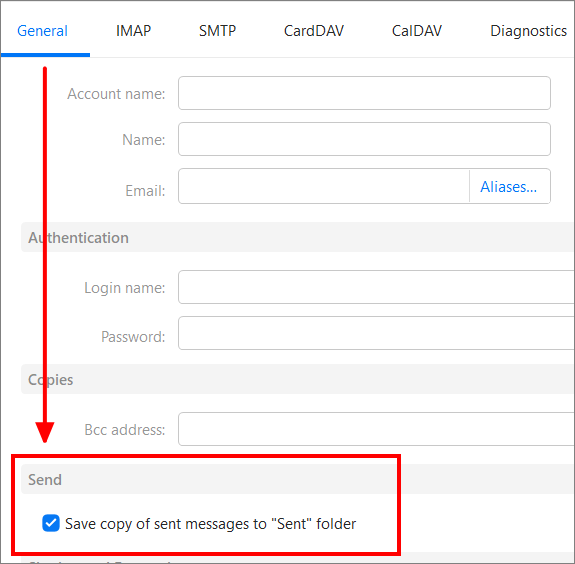Uncheck Save copy of sent messages checkbox
The image size is (575, 564).
coord(51,523)
